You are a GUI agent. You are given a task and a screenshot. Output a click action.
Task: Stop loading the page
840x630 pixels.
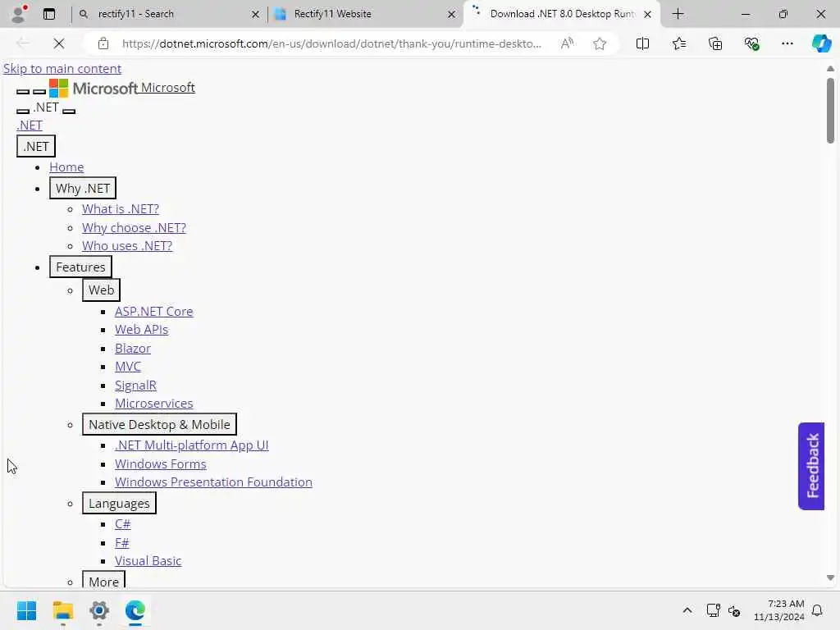click(x=59, y=43)
